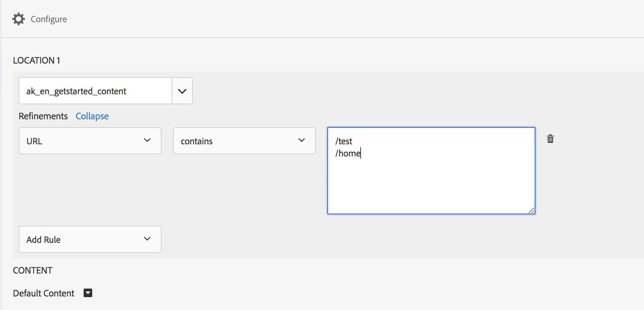Place cursor on the /home line
The image size is (644, 310).
(348, 154)
